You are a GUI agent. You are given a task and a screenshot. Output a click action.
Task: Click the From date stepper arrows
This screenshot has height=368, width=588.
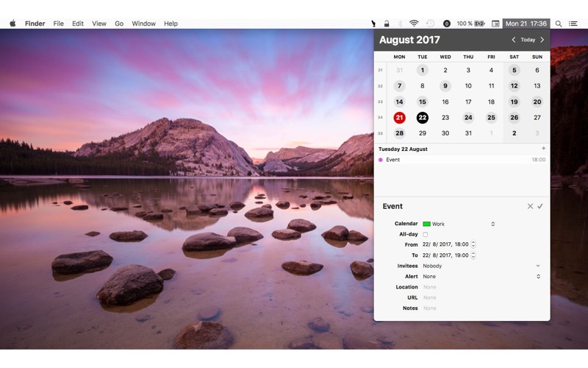(473, 244)
